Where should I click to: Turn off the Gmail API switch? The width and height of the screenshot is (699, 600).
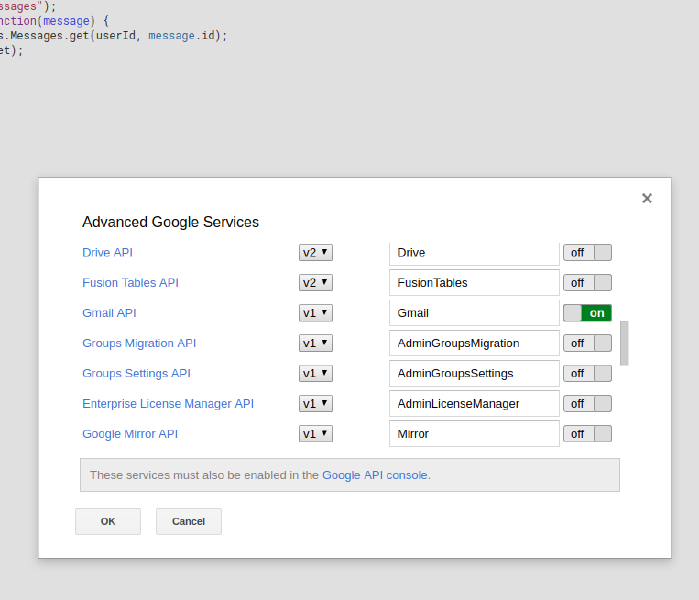(x=587, y=313)
